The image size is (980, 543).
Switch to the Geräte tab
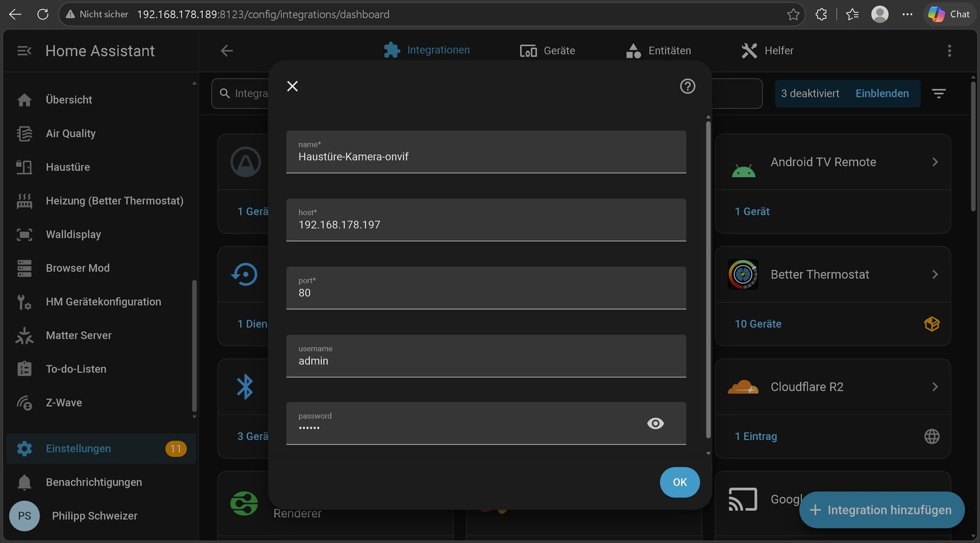[548, 51]
